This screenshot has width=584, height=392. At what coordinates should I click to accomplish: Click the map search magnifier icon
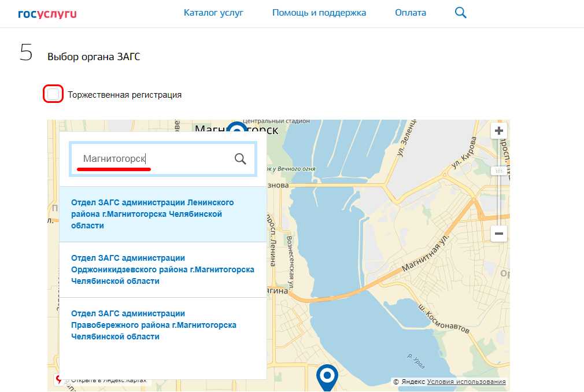pyautogui.click(x=241, y=159)
